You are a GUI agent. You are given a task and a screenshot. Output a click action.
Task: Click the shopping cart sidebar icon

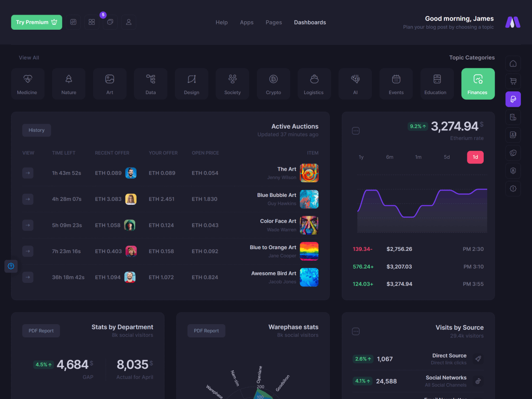[513, 81]
